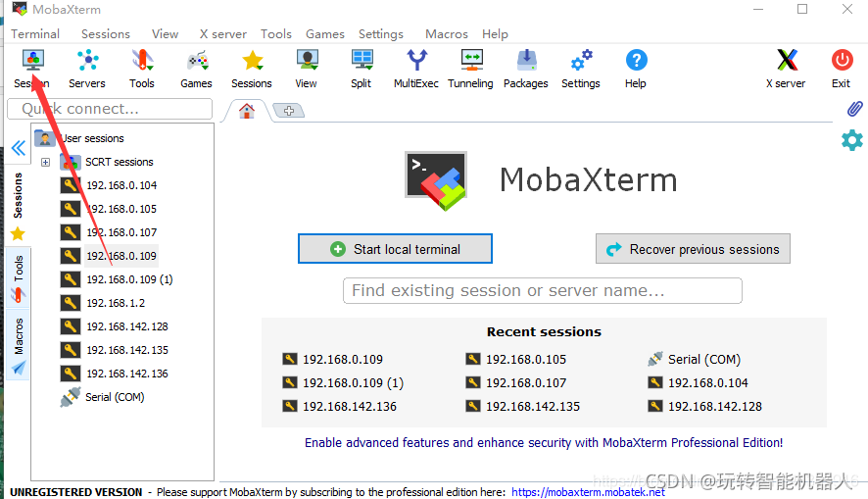Open the X server menu
Screen dimensions: 868x499
(223, 33)
